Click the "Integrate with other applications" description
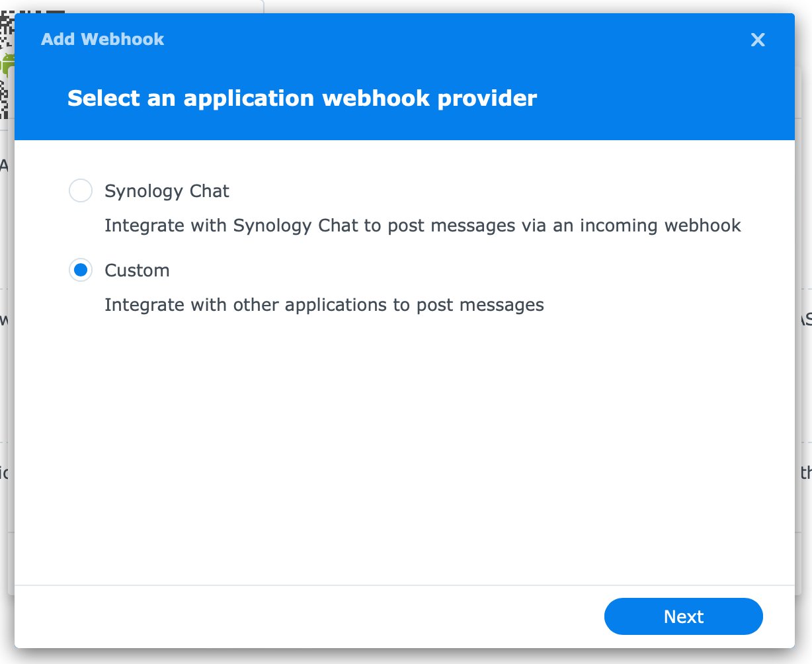Screen dimensions: 812x664 tap(324, 305)
